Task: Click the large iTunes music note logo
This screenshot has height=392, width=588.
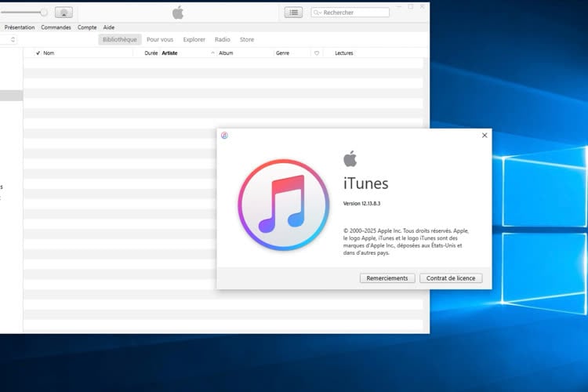Action: [284, 205]
